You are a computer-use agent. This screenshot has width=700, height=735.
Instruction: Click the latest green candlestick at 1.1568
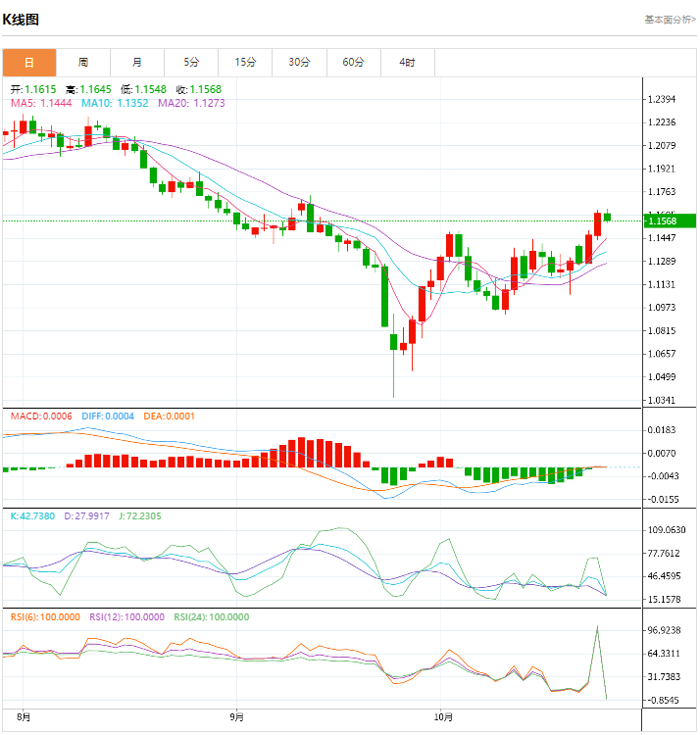click(x=608, y=217)
